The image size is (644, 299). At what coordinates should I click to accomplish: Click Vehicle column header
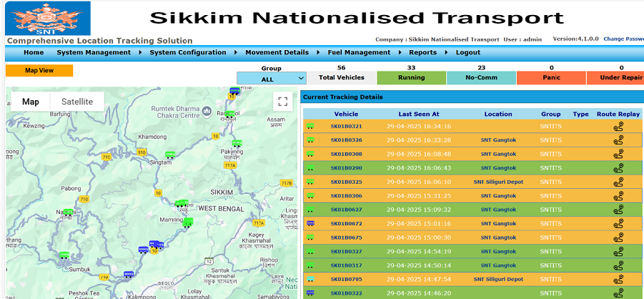[346, 114]
